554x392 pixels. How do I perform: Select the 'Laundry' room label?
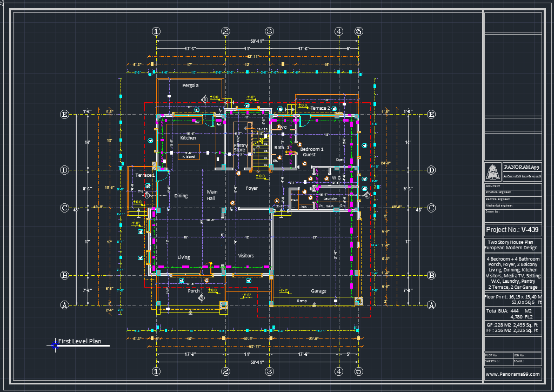coord(330,198)
